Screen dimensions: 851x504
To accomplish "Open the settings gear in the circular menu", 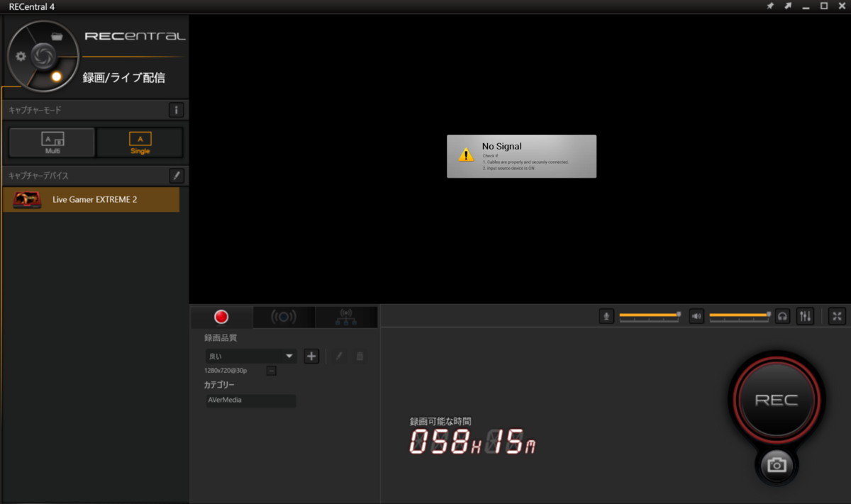I will (x=21, y=57).
